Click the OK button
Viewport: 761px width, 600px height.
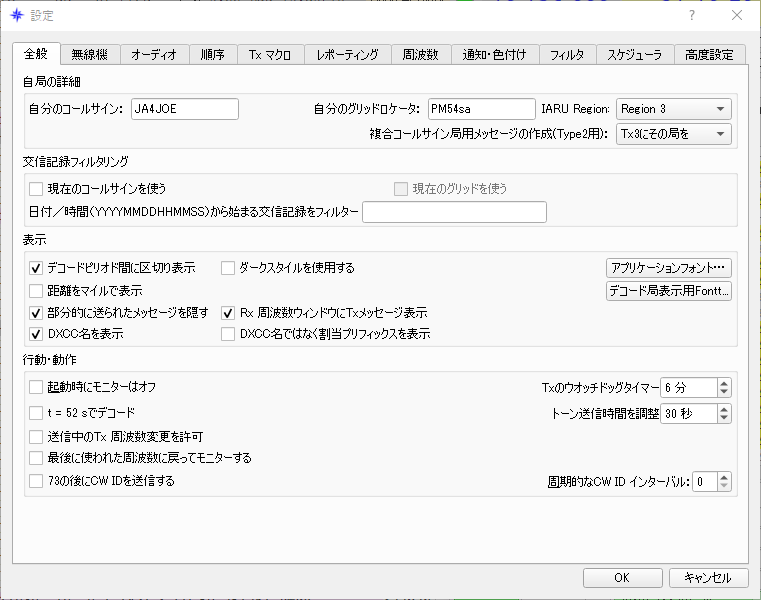coord(622,578)
